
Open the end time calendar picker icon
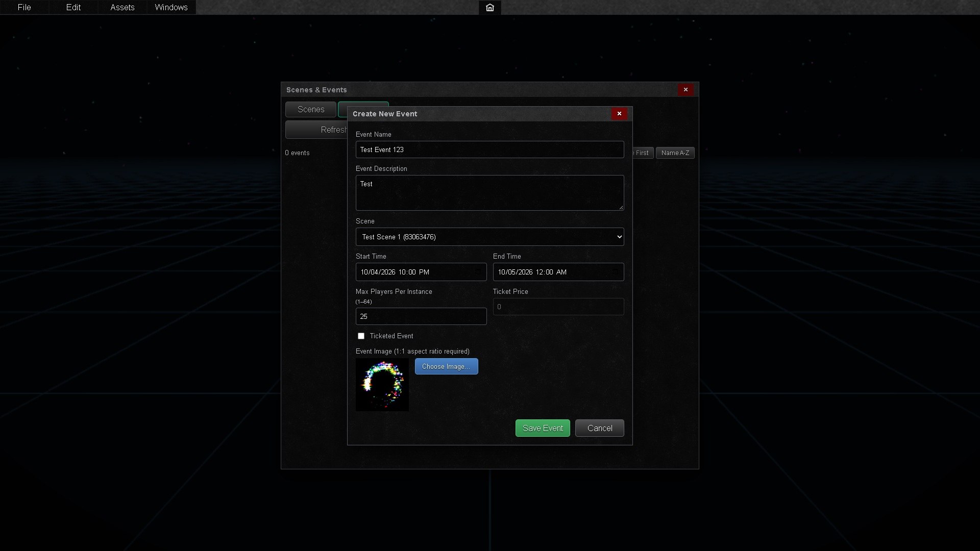pyautogui.click(x=616, y=272)
